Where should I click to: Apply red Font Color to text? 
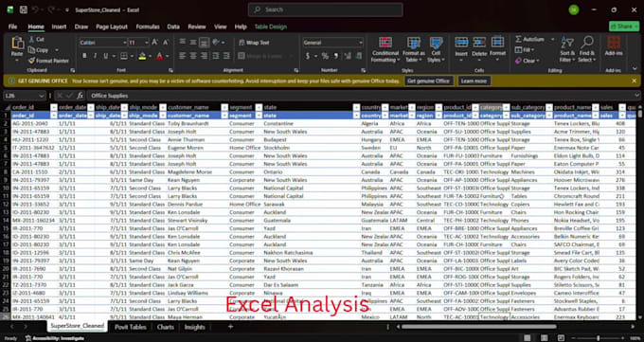(159, 56)
